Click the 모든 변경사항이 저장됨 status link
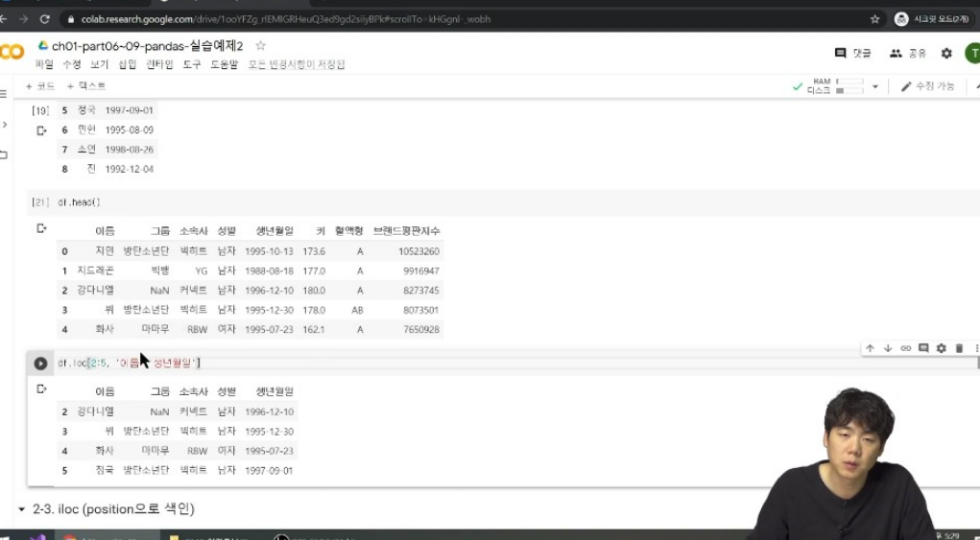Screen dimensions: 980x540 click(x=297, y=64)
